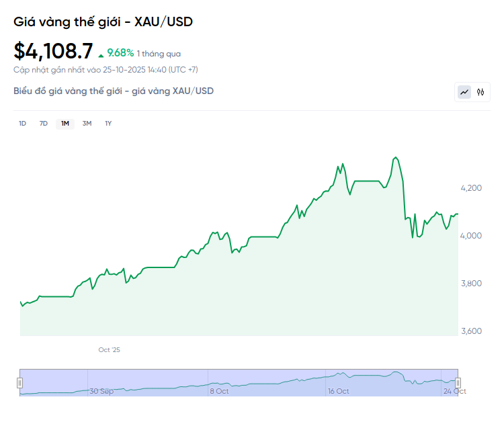The image size is (504, 426).
Task: Select the 3M time range
Action: click(x=87, y=124)
